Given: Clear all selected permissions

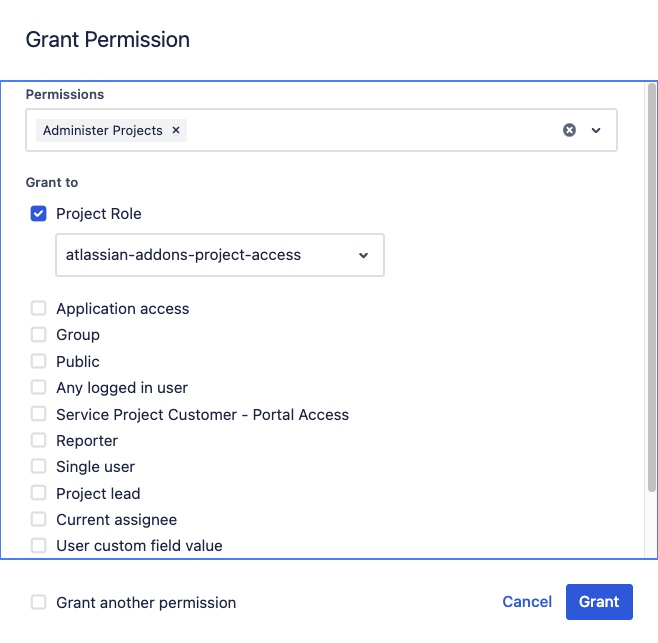Looking at the screenshot, I should [569, 130].
